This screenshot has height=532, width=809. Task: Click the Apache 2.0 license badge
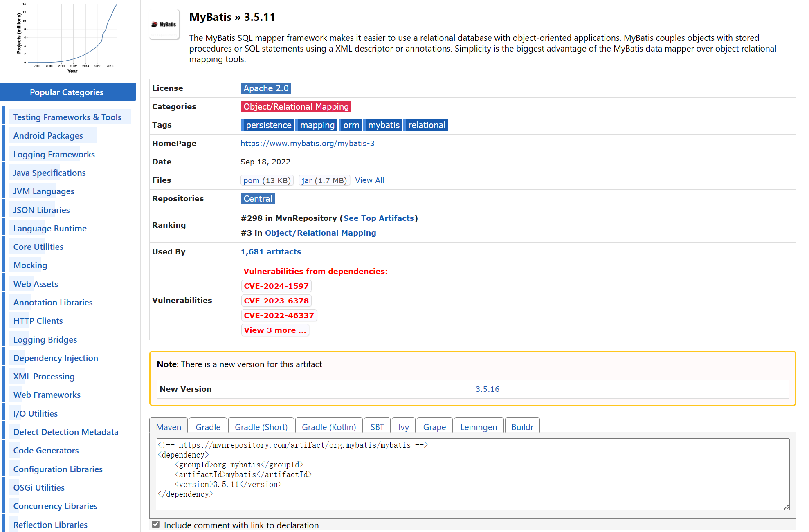click(x=266, y=88)
